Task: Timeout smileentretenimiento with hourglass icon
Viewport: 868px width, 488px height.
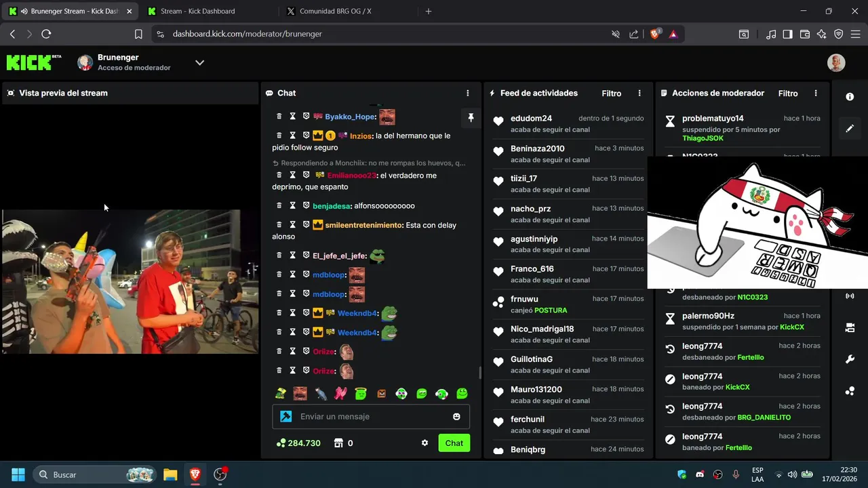Action: pyautogui.click(x=292, y=224)
